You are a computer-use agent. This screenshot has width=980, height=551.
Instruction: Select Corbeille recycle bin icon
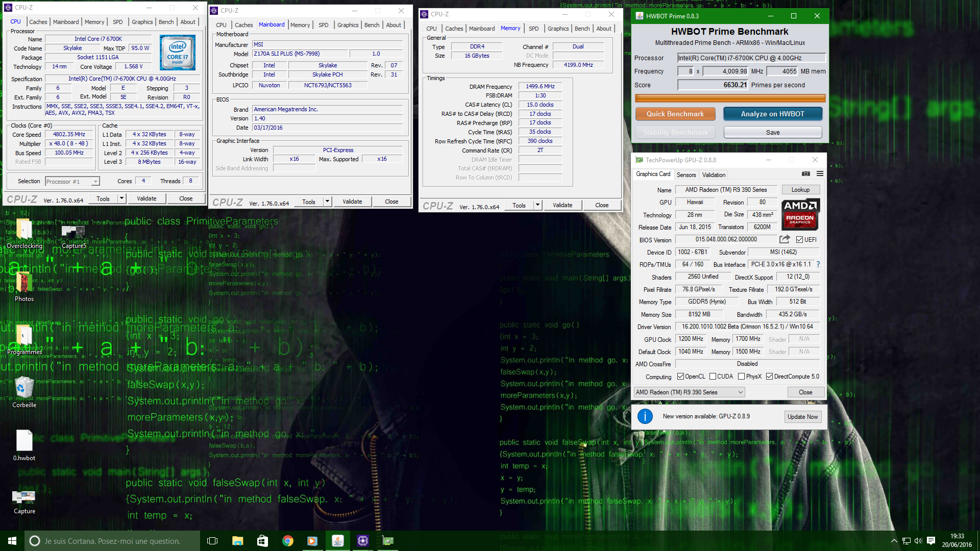coord(24,388)
